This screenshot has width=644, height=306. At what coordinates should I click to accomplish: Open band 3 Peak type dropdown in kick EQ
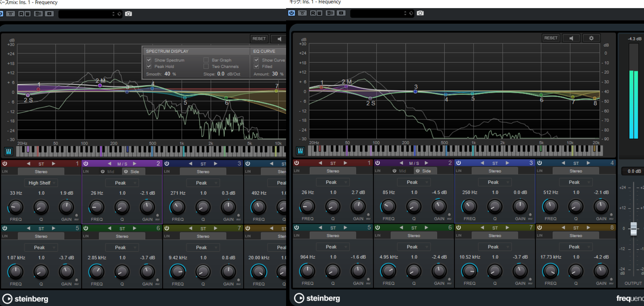493,182
